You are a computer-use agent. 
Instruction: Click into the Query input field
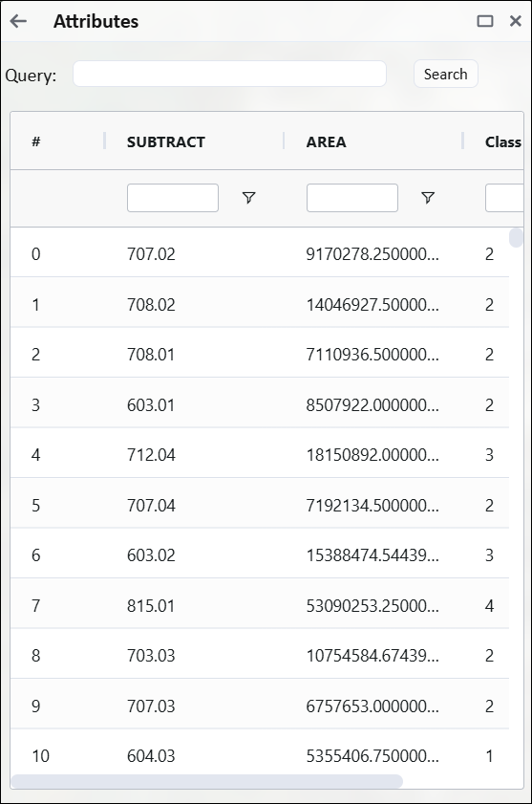[229, 74]
